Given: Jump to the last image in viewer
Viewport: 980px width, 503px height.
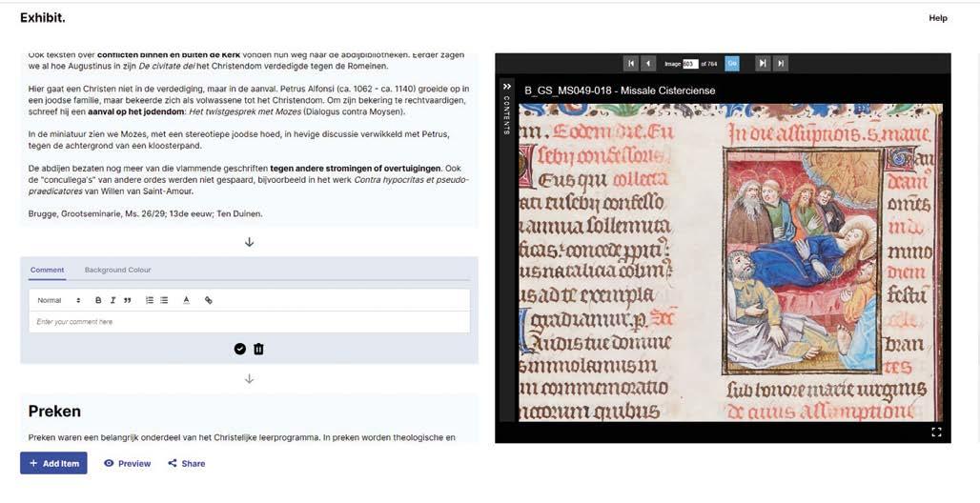Looking at the screenshot, I should [780, 63].
